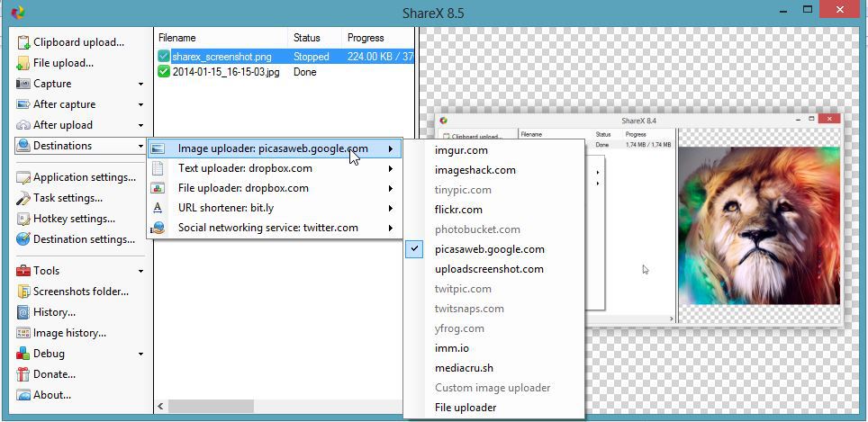Viewport: 868px width, 422px height.
Task: Click the Social networking service icon
Action: [x=158, y=228]
